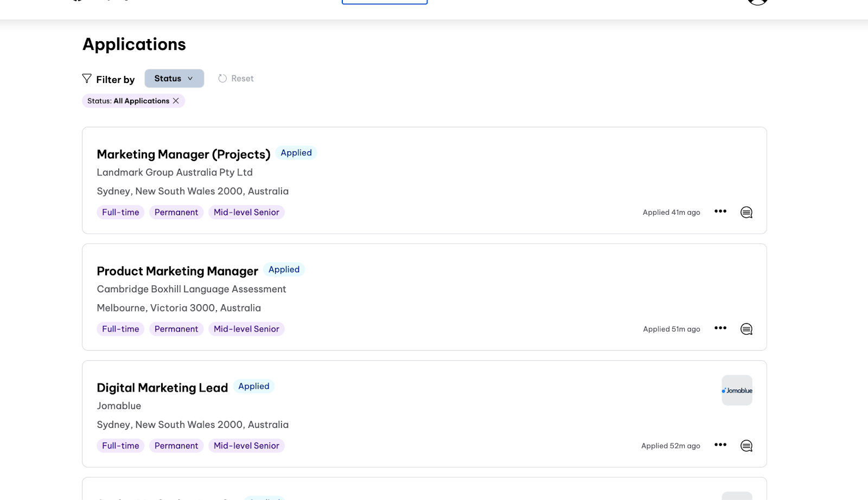Viewport: 868px width, 500px height.
Task: Click the Applied 52m ago timestamp
Action: (x=671, y=446)
